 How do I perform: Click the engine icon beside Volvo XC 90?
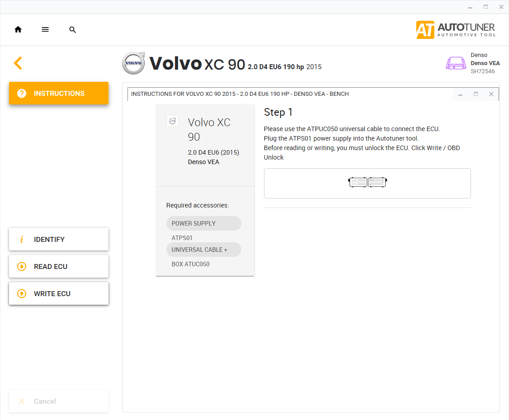pos(172,121)
